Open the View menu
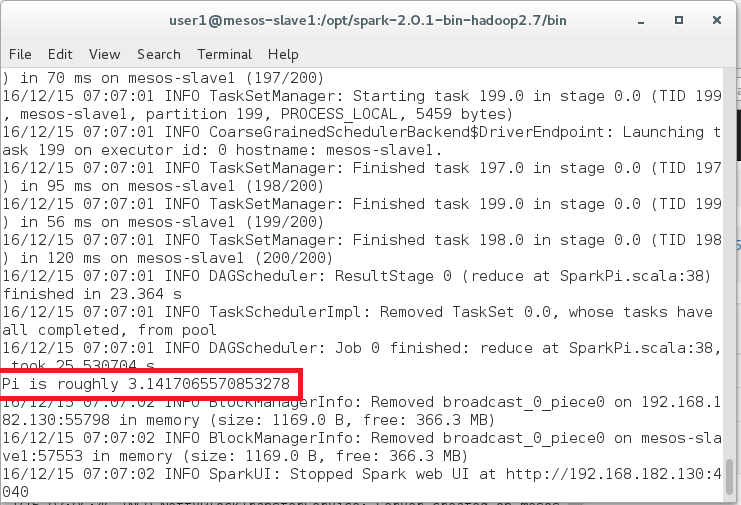The image size is (741, 505). [x=104, y=54]
